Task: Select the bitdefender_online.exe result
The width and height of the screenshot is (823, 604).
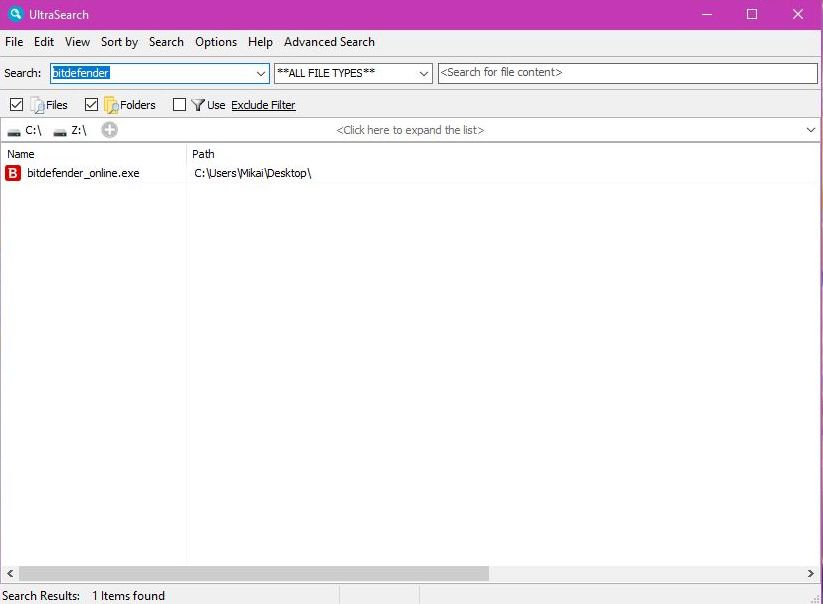Action: pyautogui.click(x=83, y=173)
